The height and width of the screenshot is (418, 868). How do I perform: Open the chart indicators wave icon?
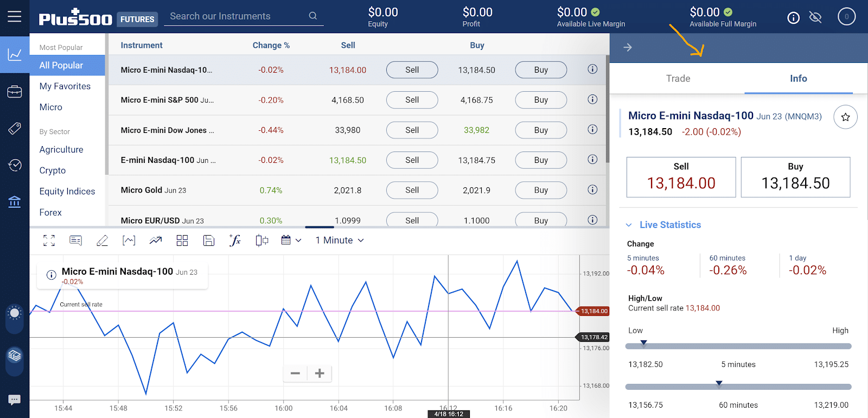pyautogui.click(x=129, y=240)
